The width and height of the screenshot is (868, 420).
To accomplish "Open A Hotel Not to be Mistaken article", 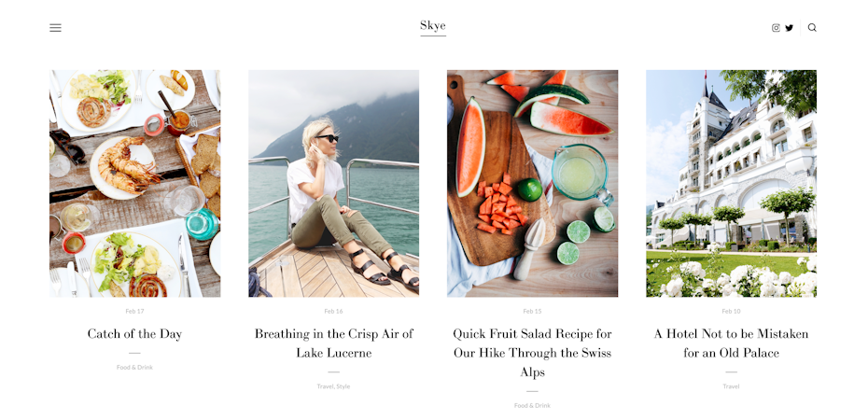I will pos(732,343).
